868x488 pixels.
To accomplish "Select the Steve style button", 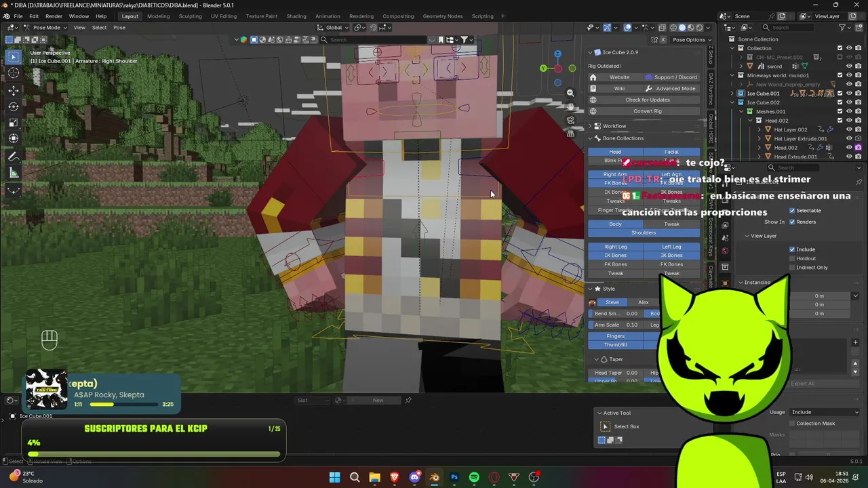I will (x=612, y=302).
